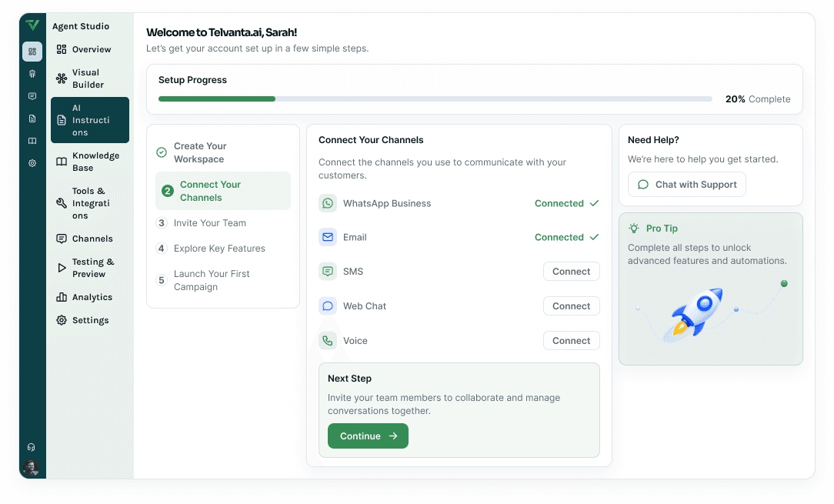Select step 4 Explore Key Features
Image resolution: width=834 pixels, height=504 pixels.
(x=223, y=249)
